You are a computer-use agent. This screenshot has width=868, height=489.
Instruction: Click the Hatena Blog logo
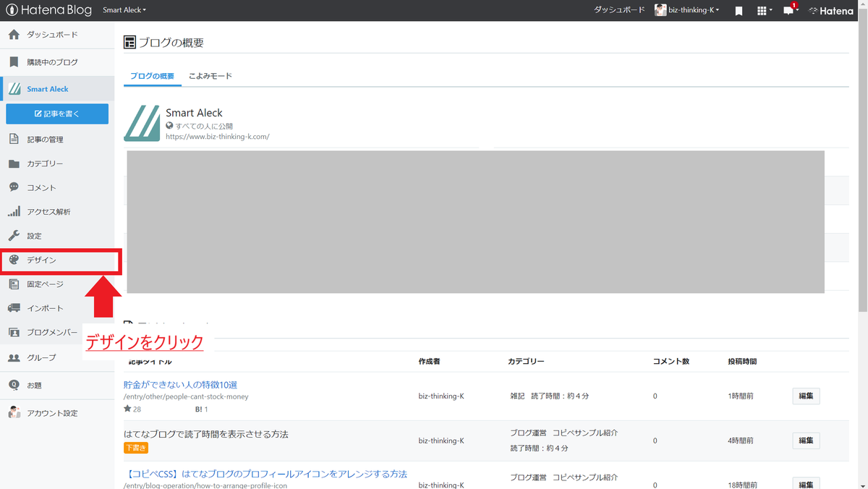(48, 10)
